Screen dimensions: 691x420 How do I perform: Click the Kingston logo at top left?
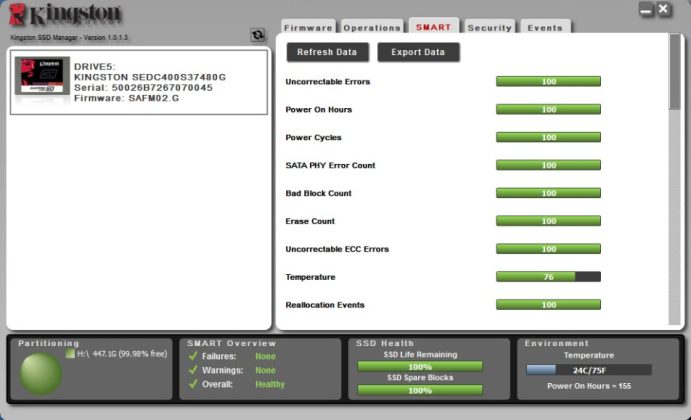click(65, 15)
